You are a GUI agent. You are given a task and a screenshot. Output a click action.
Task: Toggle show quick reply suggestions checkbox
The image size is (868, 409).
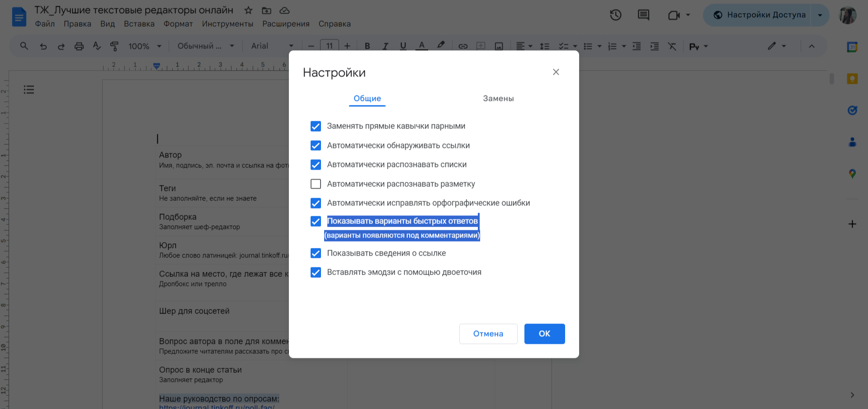point(316,221)
